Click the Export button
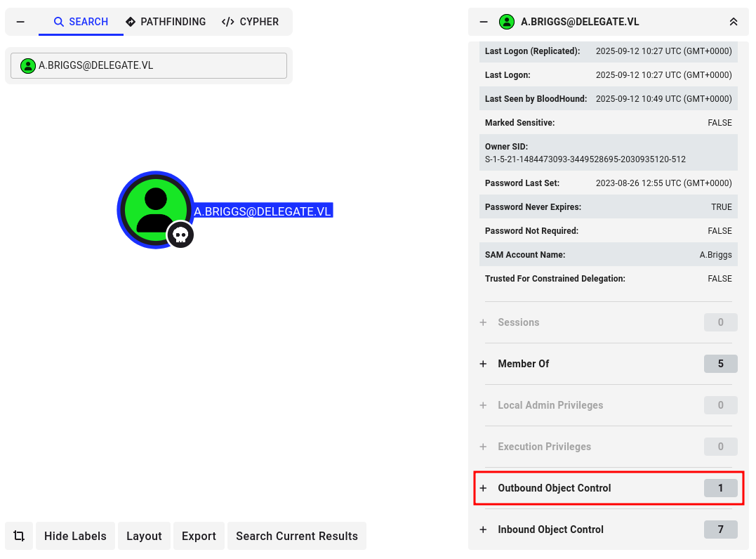The height and width of the screenshot is (559, 756). click(x=199, y=536)
